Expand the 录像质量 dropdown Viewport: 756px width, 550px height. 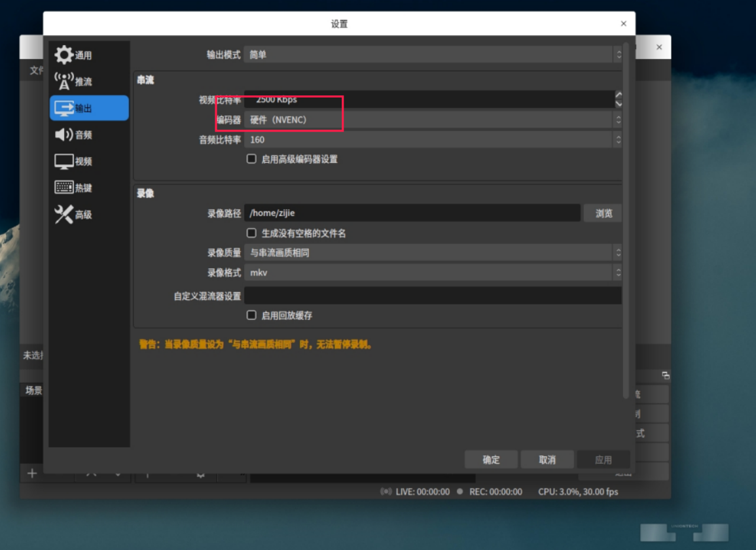point(432,253)
